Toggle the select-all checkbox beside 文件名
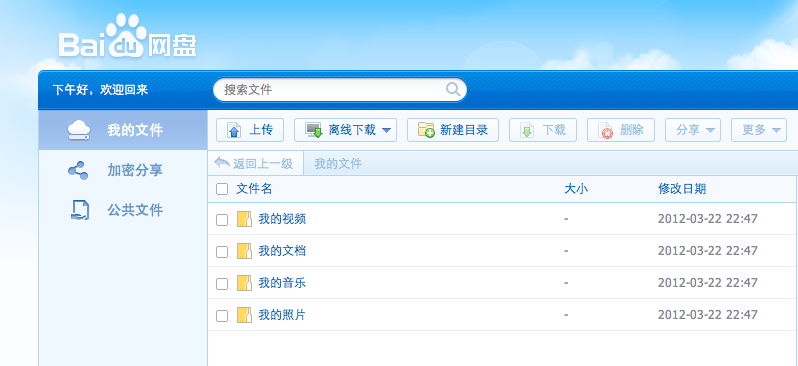798x366 pixels. (222, 189)
